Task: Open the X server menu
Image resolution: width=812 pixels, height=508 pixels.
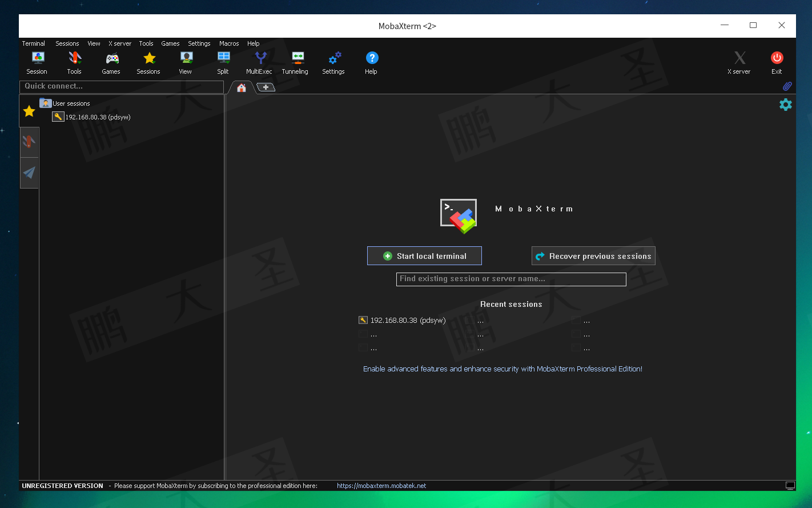Action: (x=120, y=43)
